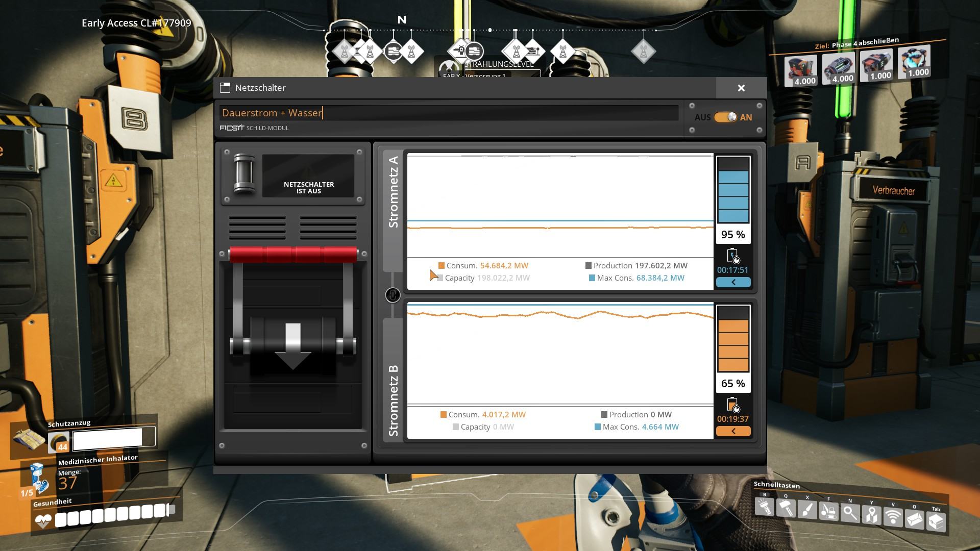This screenshot has height=551, width=980.
Task: Click the consumption value 54.684,2 MW
Action: pos(504,266)
